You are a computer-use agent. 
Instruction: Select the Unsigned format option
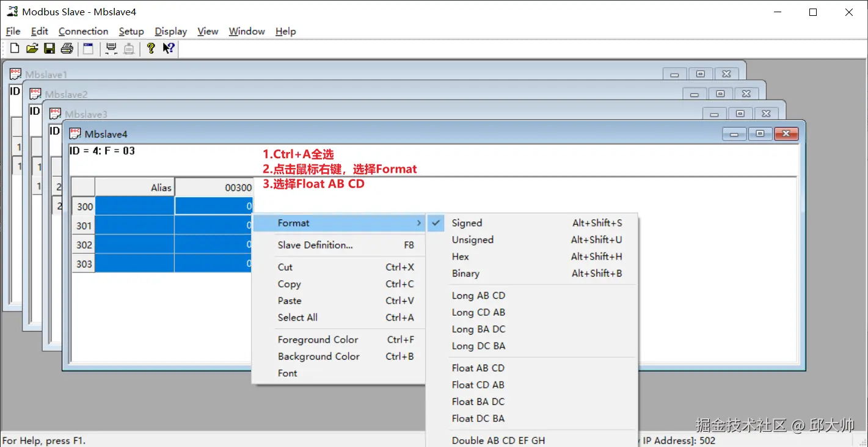coord(532,240)
